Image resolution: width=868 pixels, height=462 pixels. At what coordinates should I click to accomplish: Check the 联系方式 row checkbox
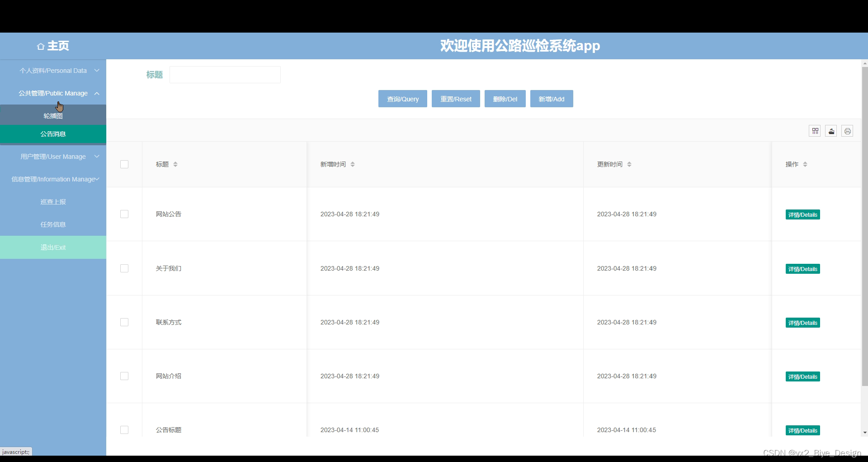point(124,322)
